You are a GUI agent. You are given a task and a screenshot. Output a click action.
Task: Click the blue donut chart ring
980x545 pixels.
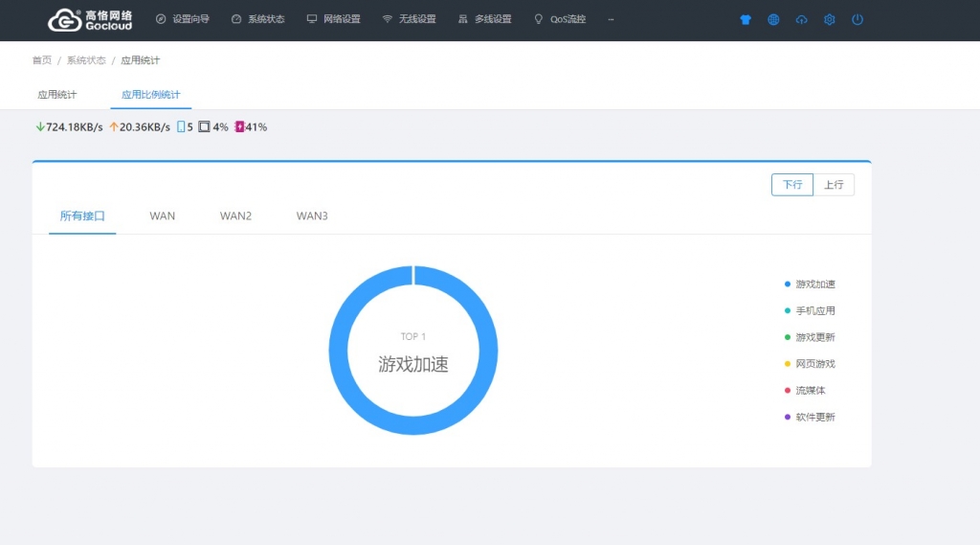coord(338,351)
